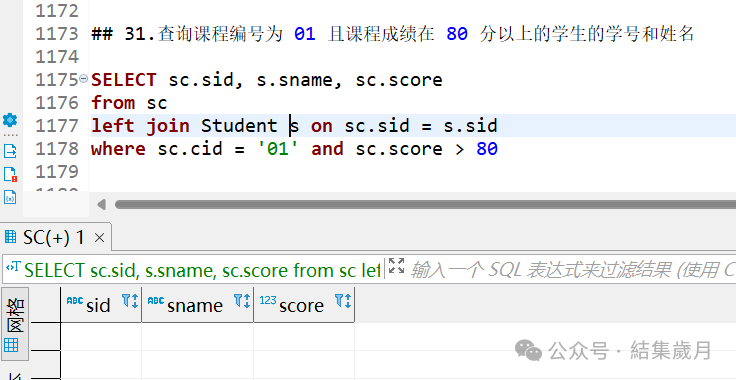
Task: Click line number 1178 in the gutter
Action: click(57, 149)
